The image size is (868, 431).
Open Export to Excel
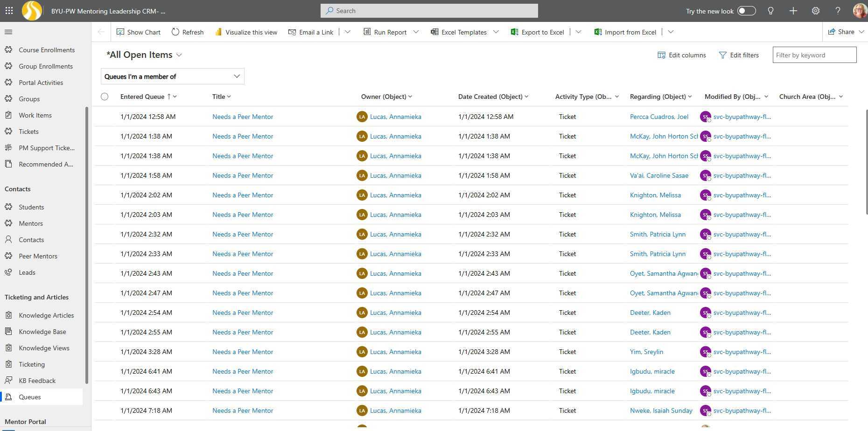click(x=538, y=32)
